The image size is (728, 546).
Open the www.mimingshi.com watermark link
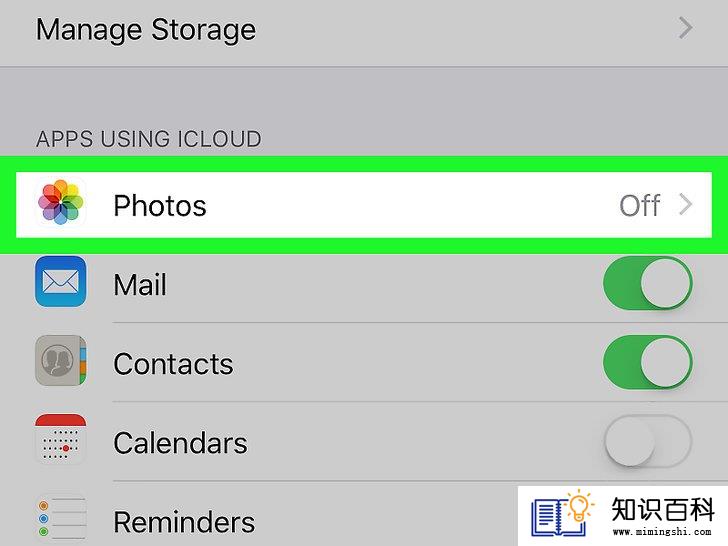[x=662, y=532]
